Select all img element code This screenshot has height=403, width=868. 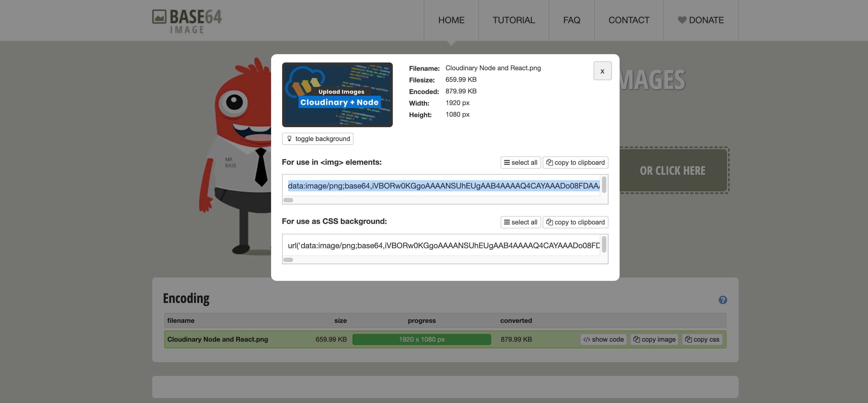point(521,163)
